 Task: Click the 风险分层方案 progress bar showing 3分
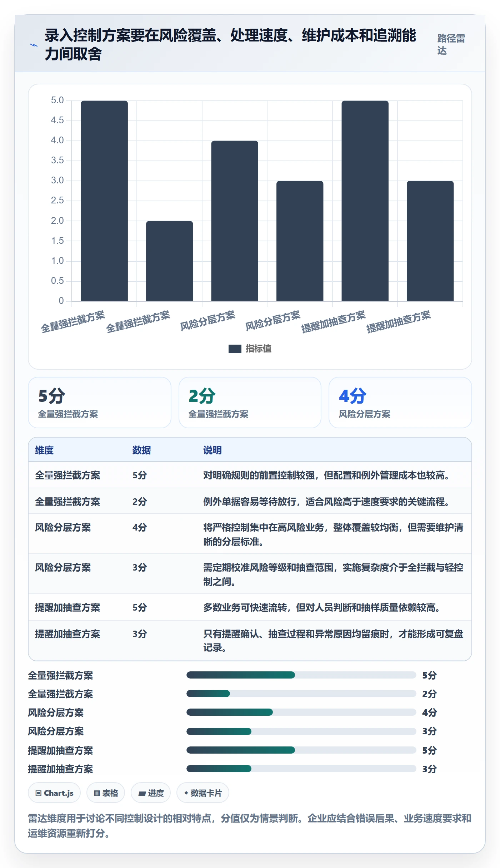pyautogui.click(x=301, y=731)
